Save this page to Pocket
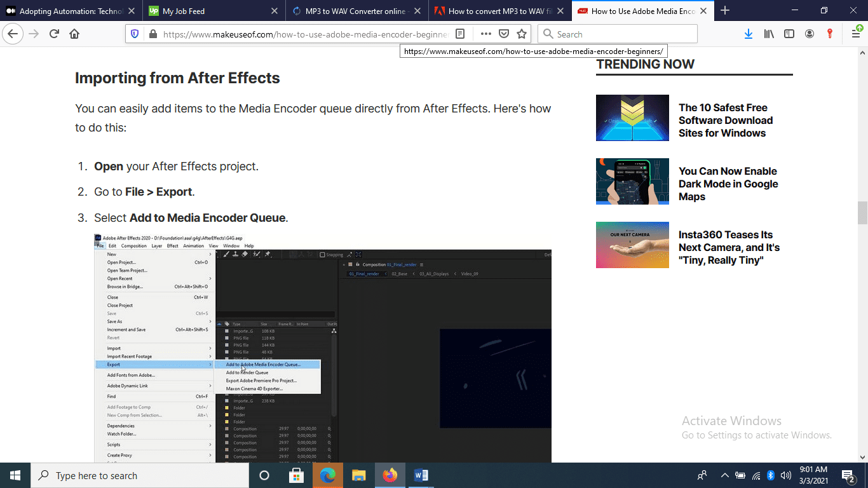The height and width of the screenshot is (488, 868). pos(503,34)
